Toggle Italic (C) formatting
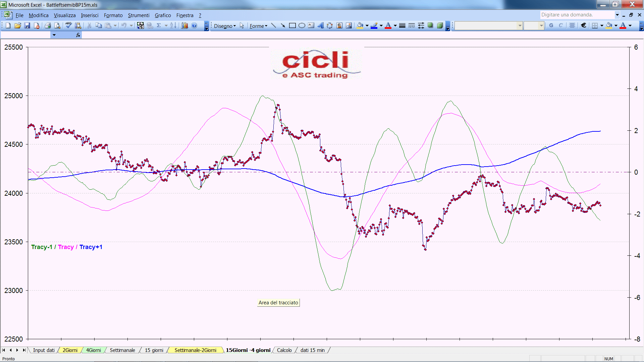The width and height of the screenshot is (644, 362). (x=560, y=25)
